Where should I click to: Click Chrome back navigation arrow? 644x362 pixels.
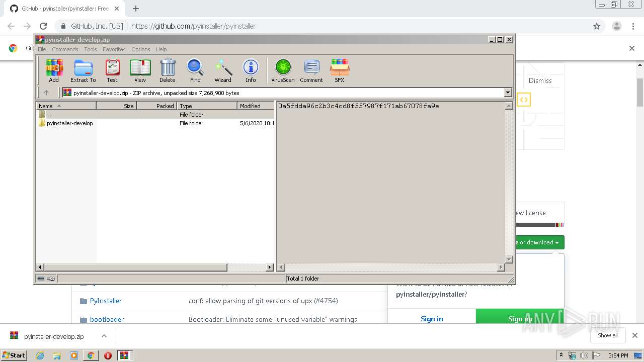point(11,26)
